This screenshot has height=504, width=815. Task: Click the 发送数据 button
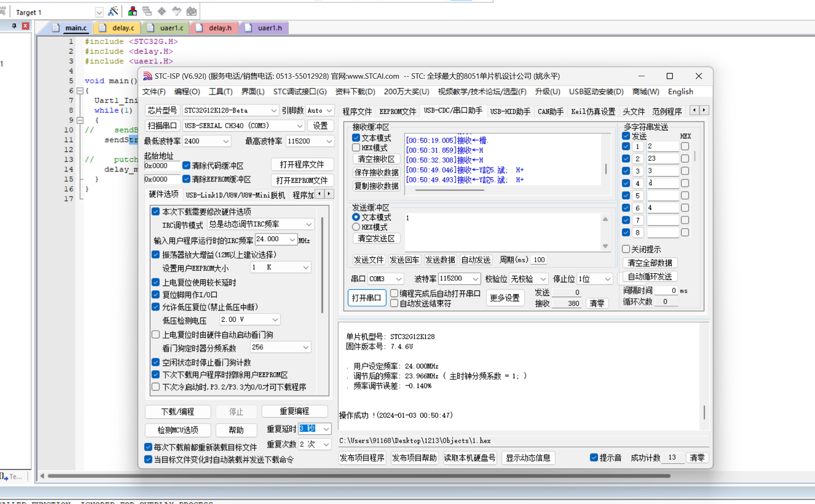point(440,260)
